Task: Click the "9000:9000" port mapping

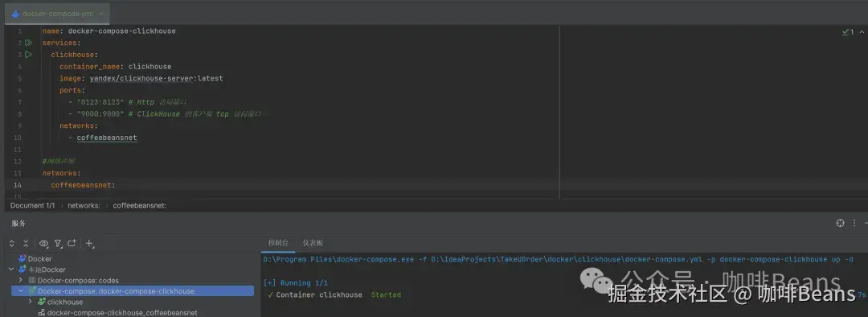Action: pos(100,113)
